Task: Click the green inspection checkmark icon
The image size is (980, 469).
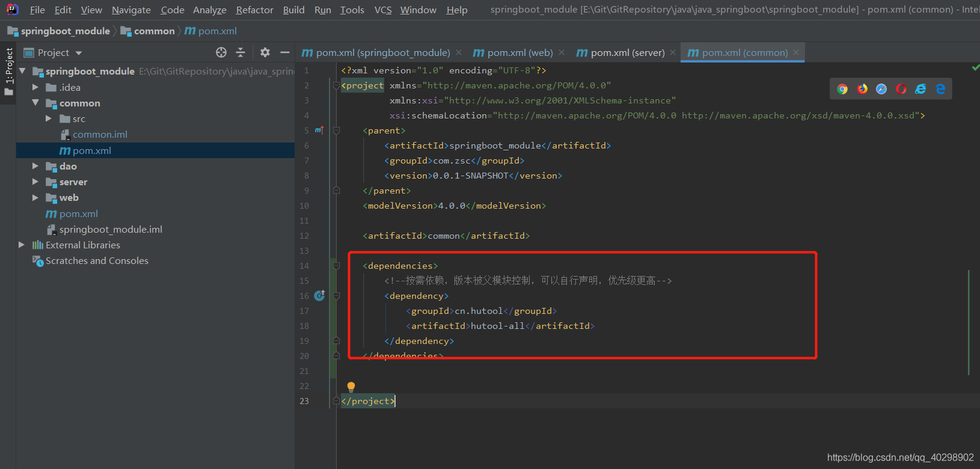Action: tap(975, 68)
